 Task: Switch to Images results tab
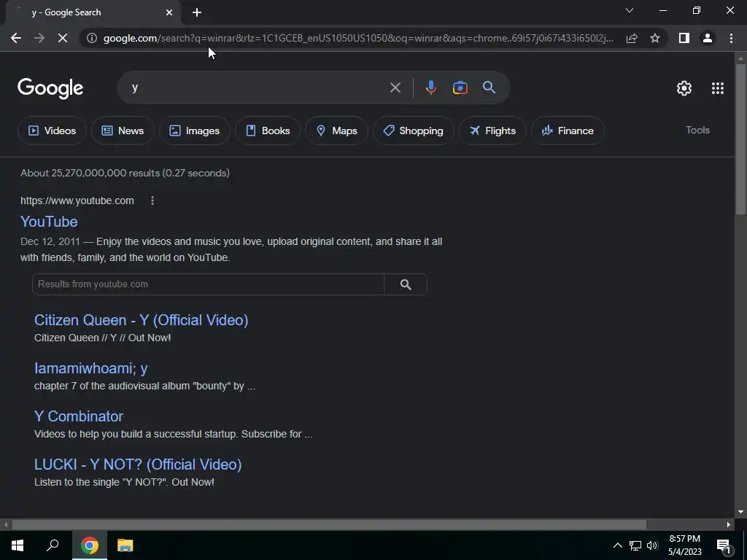195,131
